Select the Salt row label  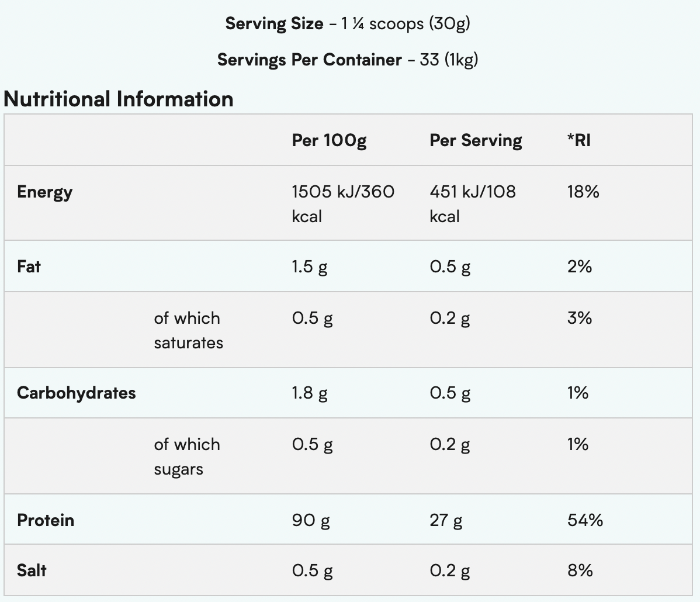click(x=32, y=570)
